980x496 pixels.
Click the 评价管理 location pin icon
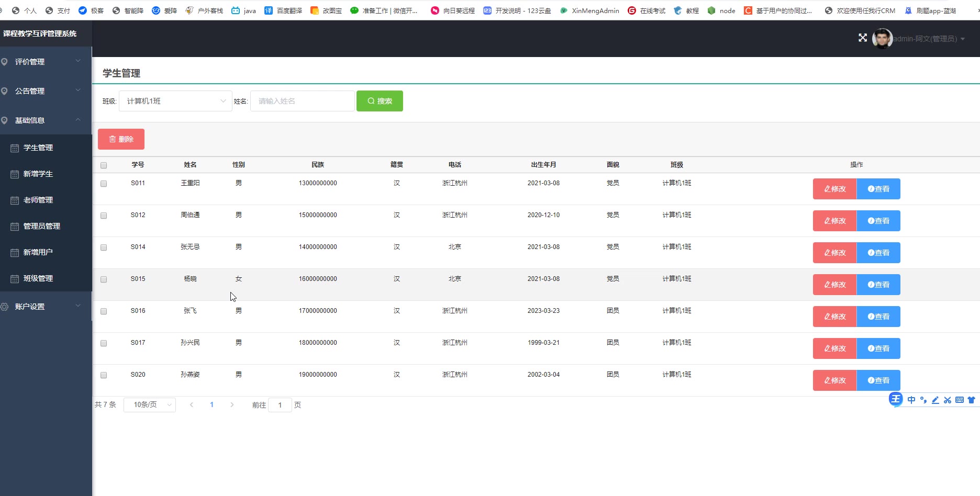5,62
